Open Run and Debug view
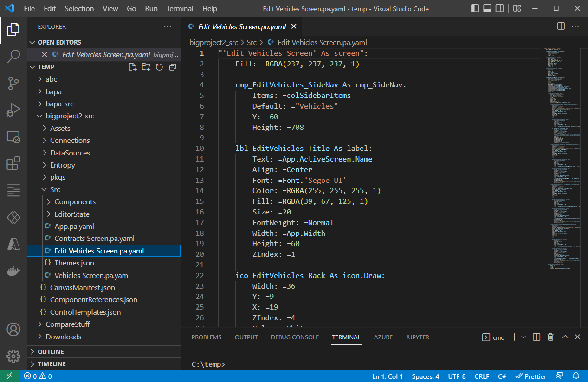The image size is (588, 382). 13,110
